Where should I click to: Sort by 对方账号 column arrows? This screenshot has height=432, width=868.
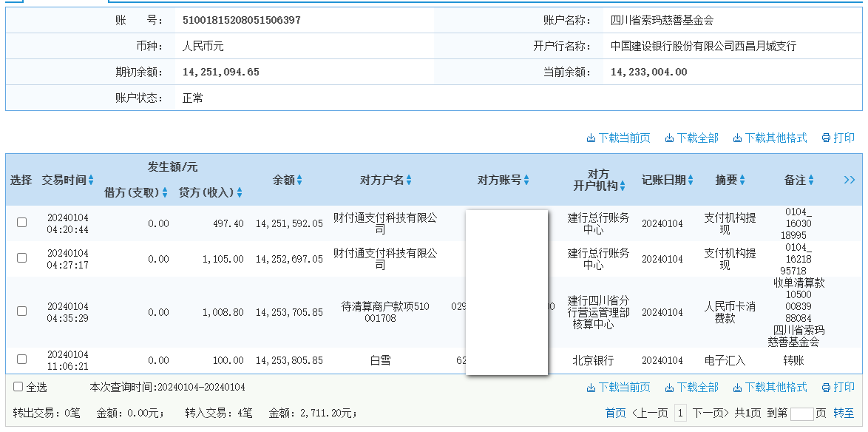coord(526,180)
